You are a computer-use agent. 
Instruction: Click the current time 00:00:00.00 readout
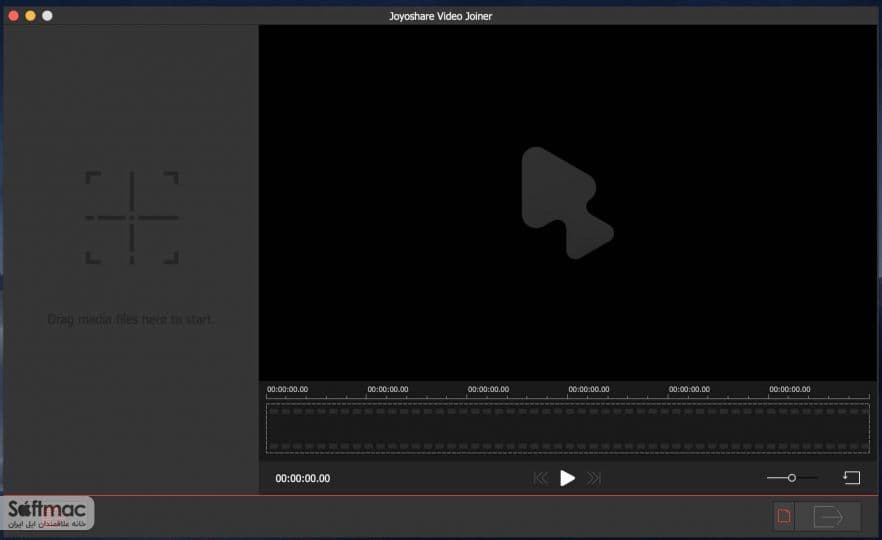point(303,478)
